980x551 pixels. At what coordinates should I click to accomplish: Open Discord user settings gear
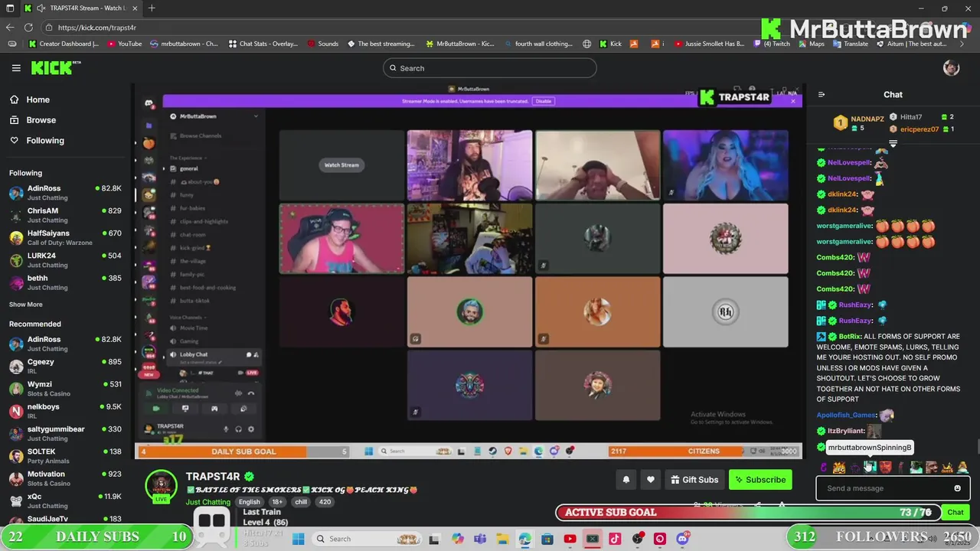coord(251,429)
